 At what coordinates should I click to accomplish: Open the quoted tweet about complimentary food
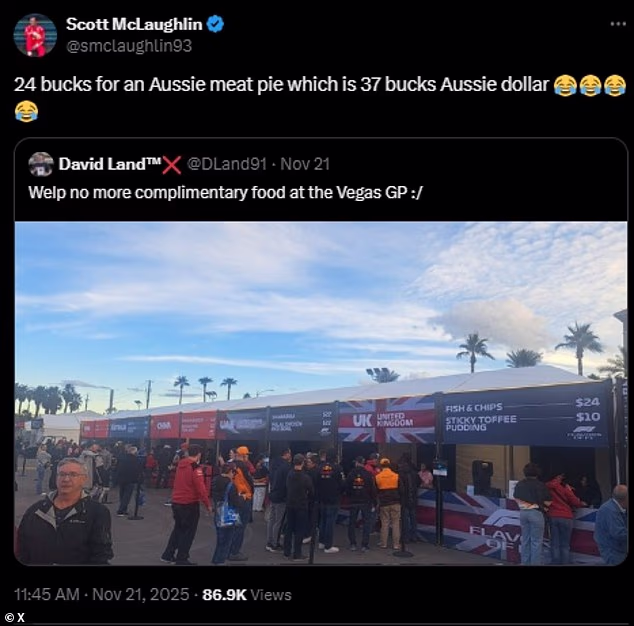pos(225,192)
